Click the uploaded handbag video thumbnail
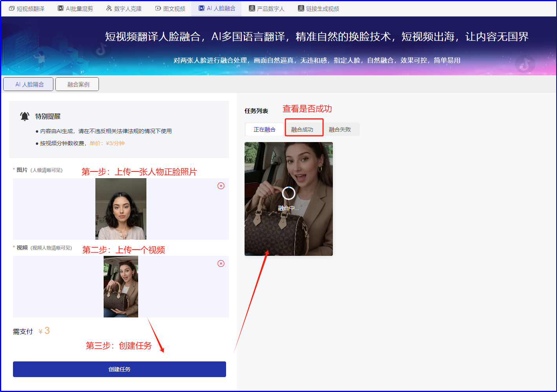Screen dimensions: 557x392 [x=121, y=286]
